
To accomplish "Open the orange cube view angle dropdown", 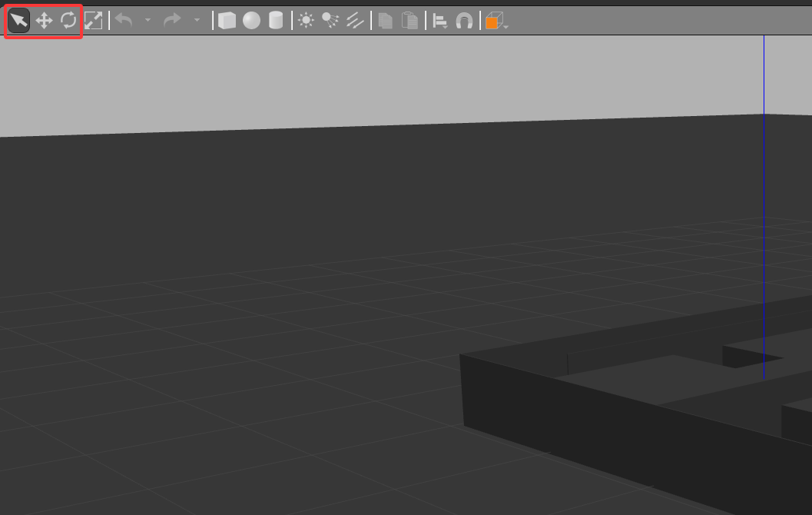I will tap(496, 21).
